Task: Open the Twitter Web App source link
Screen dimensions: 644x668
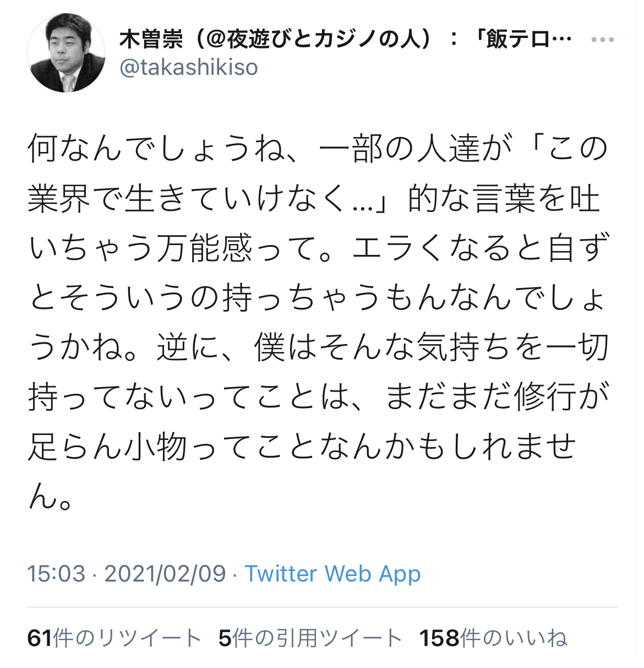Action: (333, 573)
